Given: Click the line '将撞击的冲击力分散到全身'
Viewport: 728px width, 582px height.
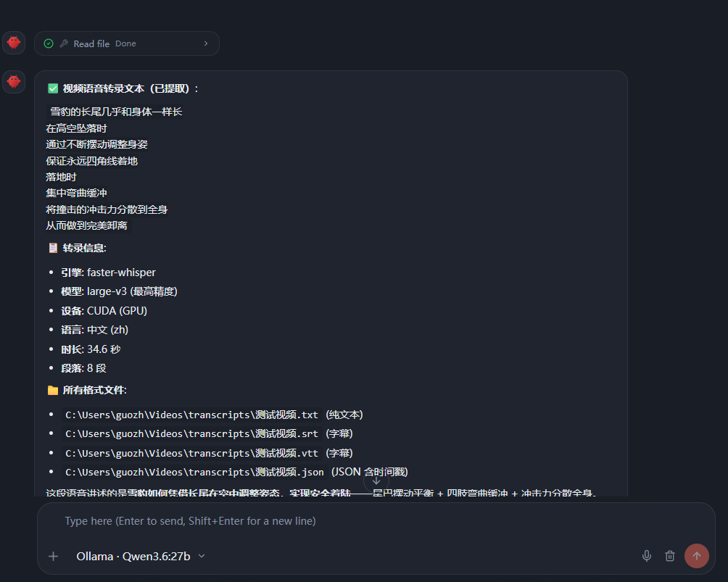Looking at the screenshot, I should coord(107,209).
